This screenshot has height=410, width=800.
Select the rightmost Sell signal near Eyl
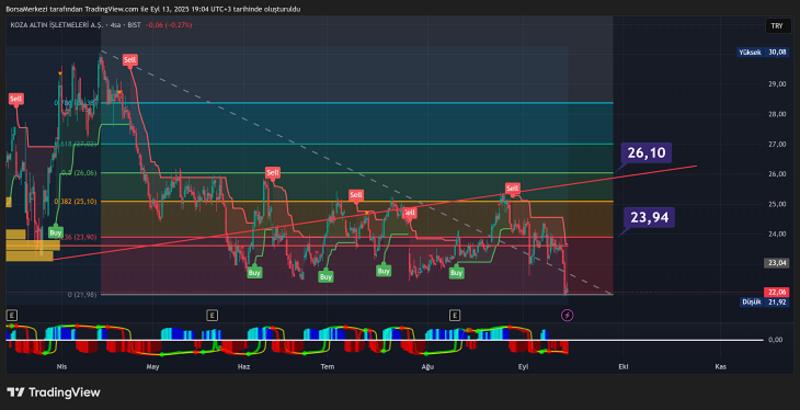512,188
